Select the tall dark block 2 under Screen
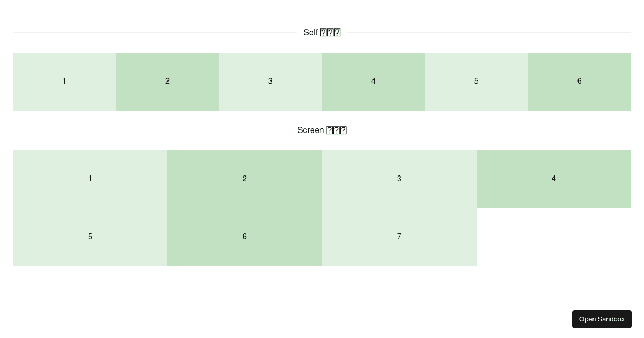The width and height of the screenshot is (644, 338). [245, 179]
